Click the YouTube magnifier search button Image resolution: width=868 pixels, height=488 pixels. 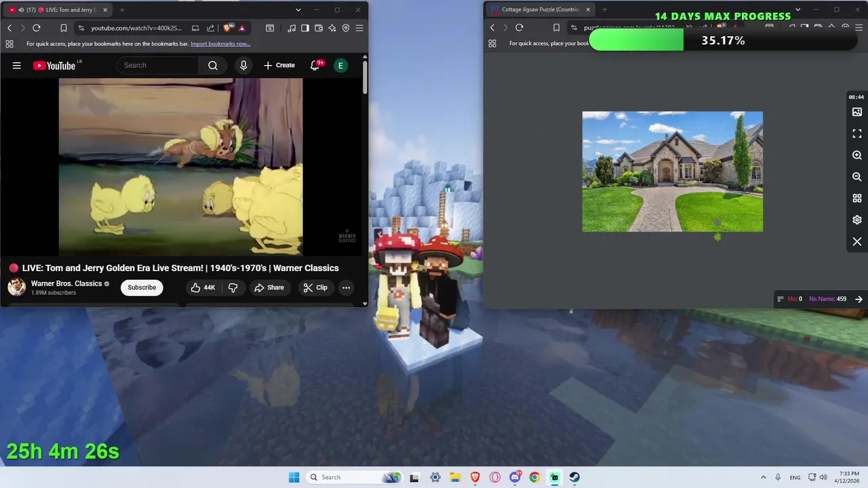point(213,65)
